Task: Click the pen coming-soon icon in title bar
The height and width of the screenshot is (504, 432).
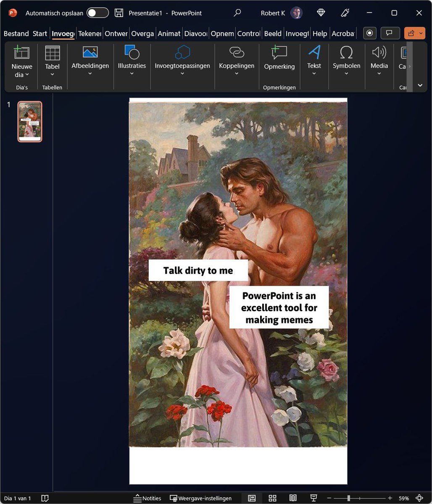Action: tap(345, 13)
